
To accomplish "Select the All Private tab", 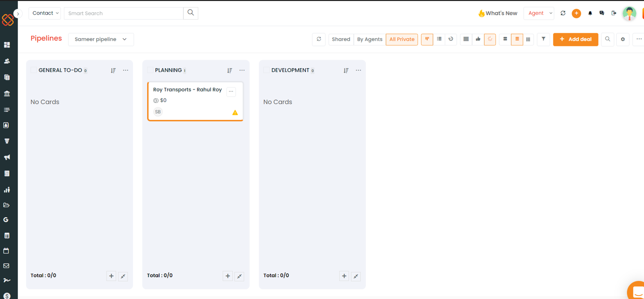I will tap(402, 39).
